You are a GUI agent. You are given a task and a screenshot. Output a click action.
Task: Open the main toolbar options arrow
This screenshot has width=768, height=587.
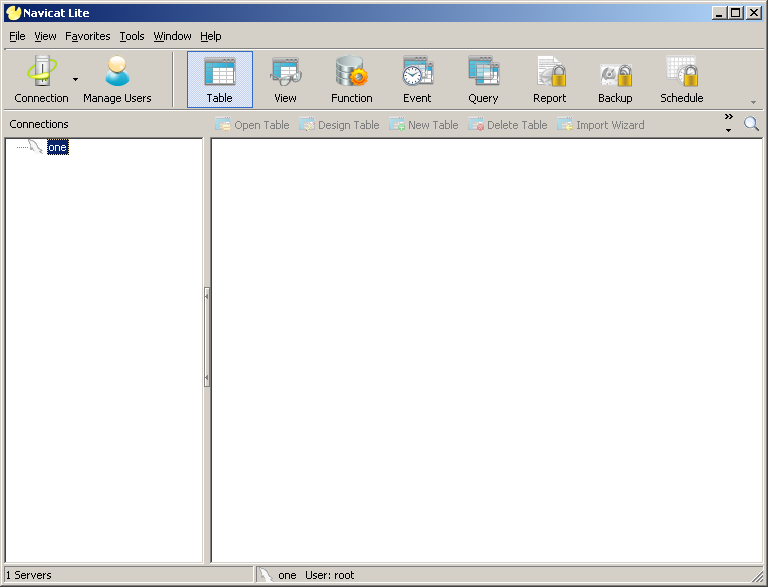pos(753,102)
